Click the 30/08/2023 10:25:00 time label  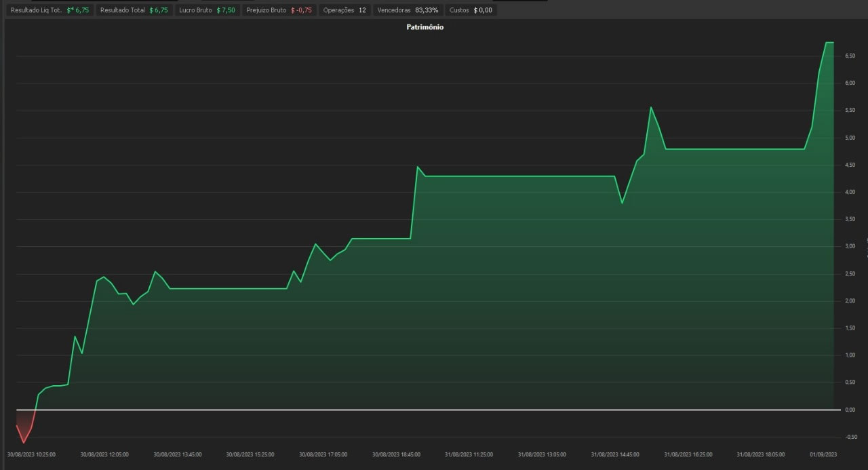31,454
